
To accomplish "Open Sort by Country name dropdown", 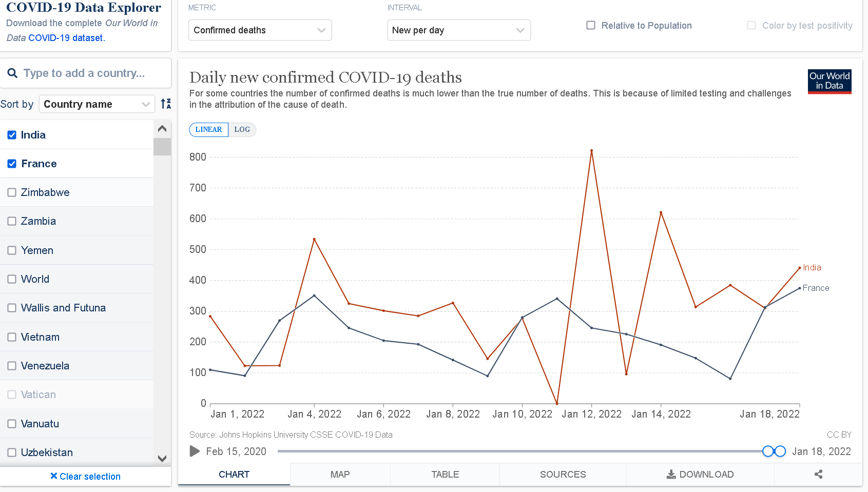I will [x=97, y=104].
